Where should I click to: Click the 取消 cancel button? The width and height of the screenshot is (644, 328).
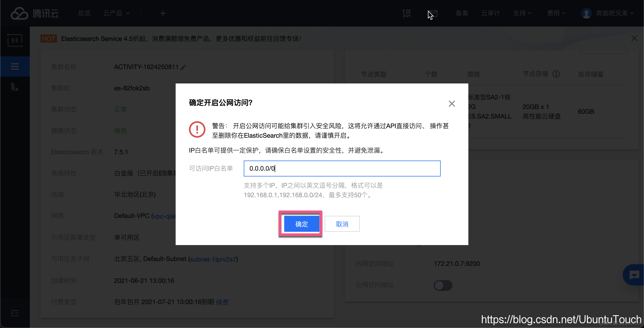point(342,224)
